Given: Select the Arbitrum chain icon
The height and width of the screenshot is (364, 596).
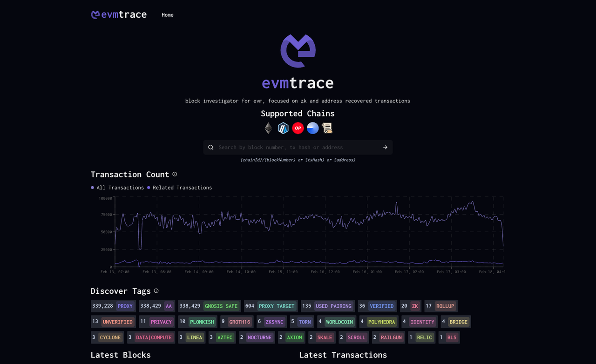Looking at the screenshot, I should click(x=283, y=128).
